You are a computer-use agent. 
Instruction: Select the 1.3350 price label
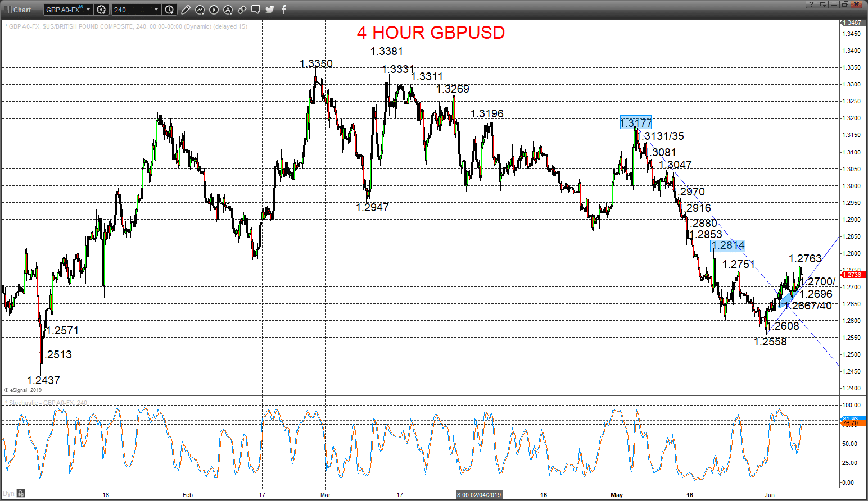pos(316,63)
